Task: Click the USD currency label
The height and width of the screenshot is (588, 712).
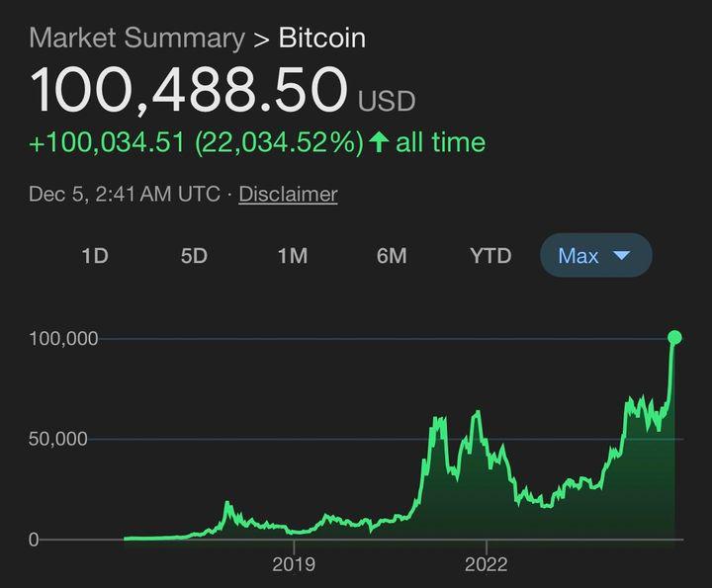Action: [387, 101]
